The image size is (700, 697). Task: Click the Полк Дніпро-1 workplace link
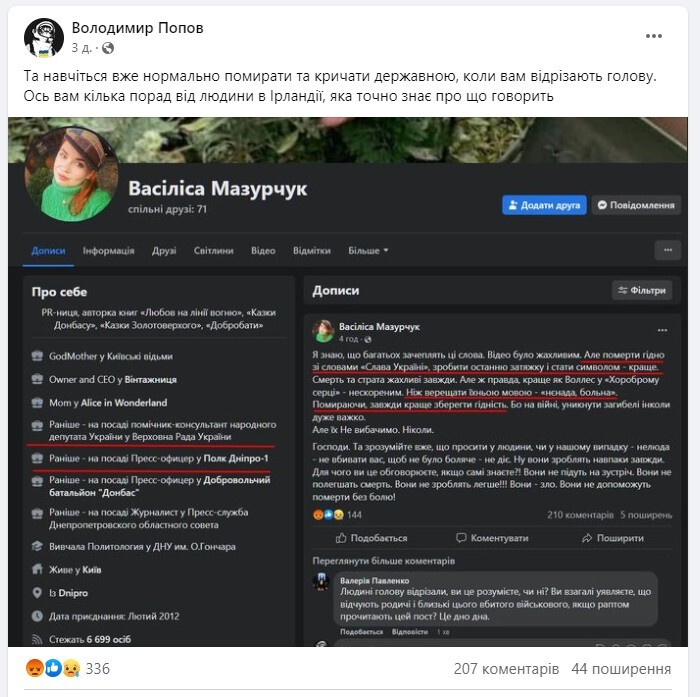coord(236,459)
